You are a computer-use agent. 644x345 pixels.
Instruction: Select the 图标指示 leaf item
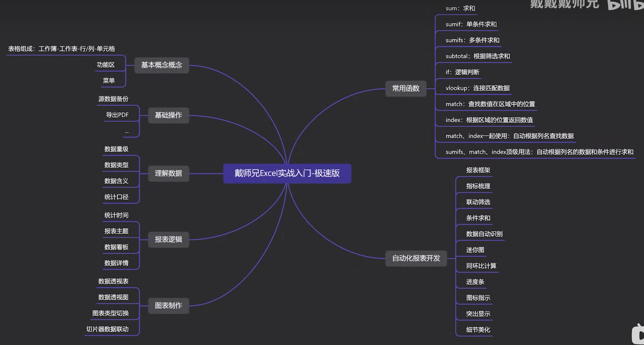coord(478,298)
